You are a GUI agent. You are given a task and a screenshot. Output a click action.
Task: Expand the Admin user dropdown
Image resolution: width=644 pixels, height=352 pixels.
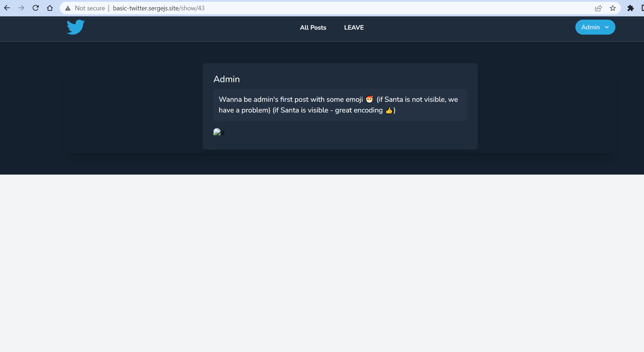tap(595, 27)
